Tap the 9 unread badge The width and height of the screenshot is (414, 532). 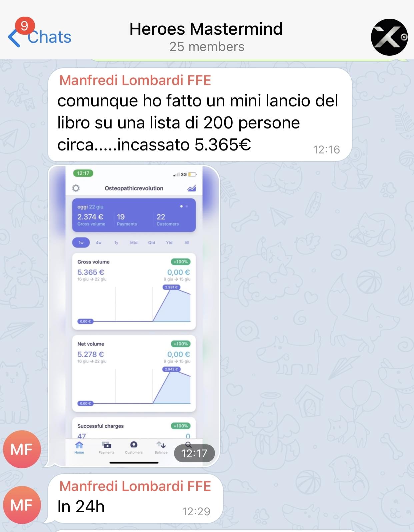click(x=24, y=26)
